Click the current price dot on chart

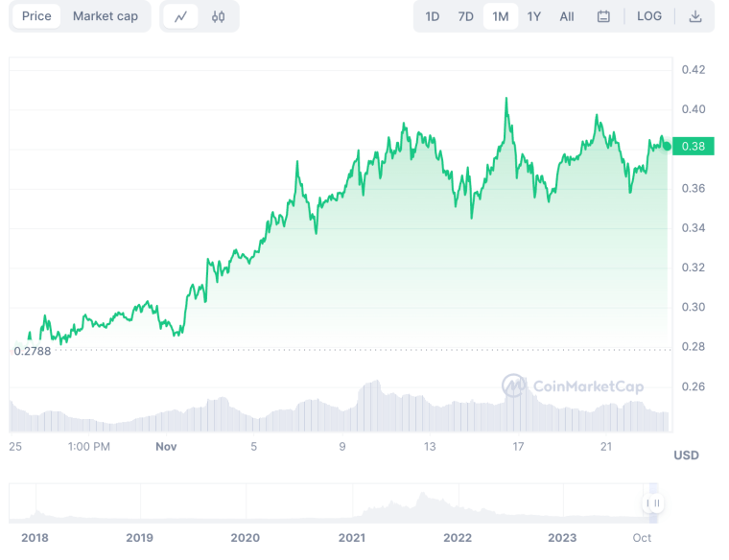tap(667, 147)
